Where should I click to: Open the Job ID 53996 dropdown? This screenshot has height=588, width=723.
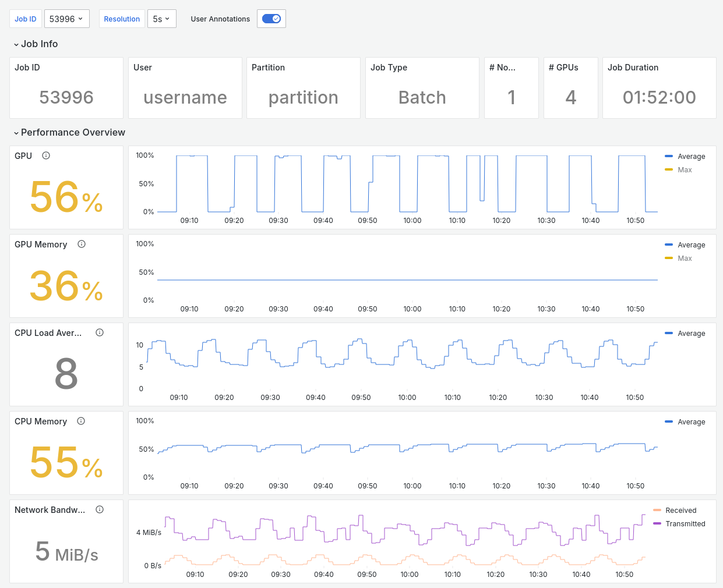coord(67,19)
